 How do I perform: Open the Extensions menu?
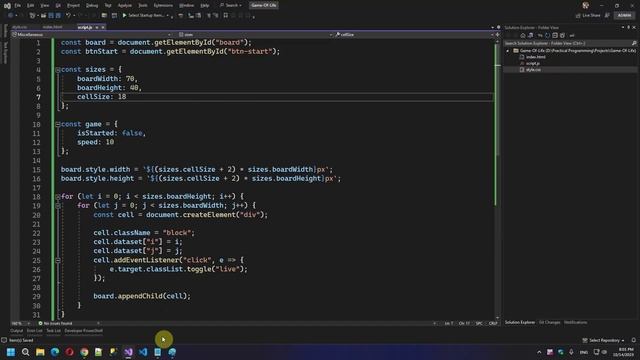coord(163,5)
